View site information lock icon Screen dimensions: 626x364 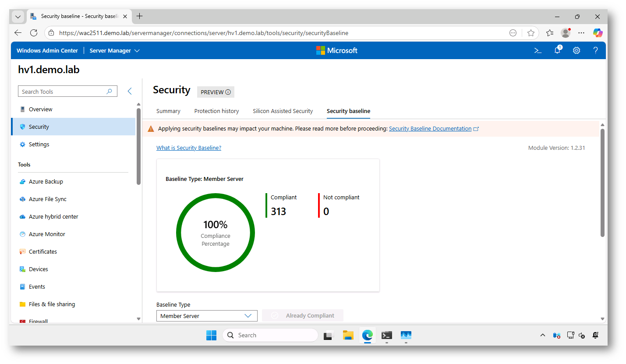(51, 33)
